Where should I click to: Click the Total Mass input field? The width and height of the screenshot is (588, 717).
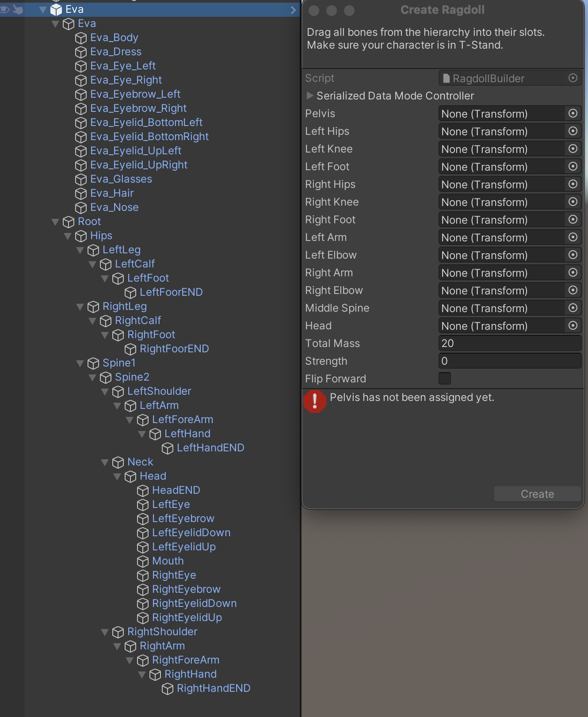pos(509,343)
